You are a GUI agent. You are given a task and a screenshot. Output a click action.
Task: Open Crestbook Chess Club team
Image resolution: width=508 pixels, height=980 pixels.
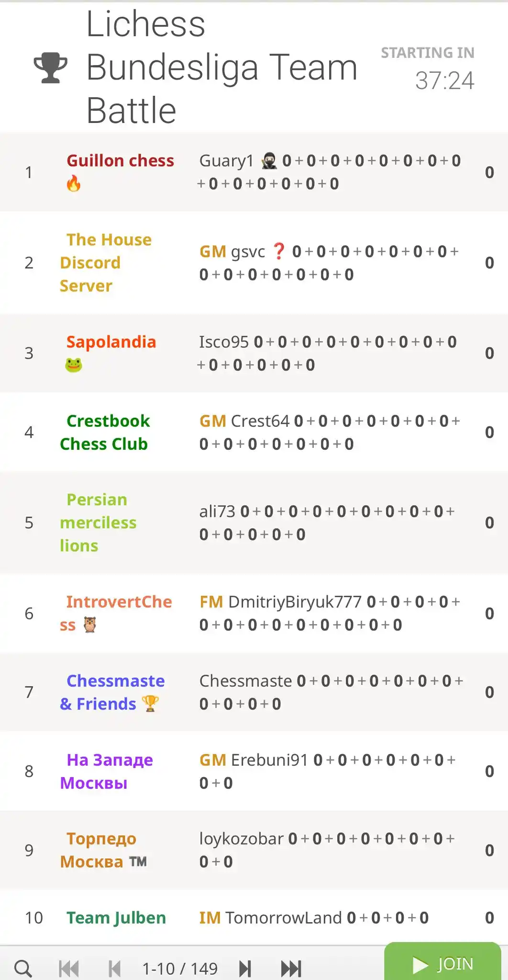coord(105,432)
